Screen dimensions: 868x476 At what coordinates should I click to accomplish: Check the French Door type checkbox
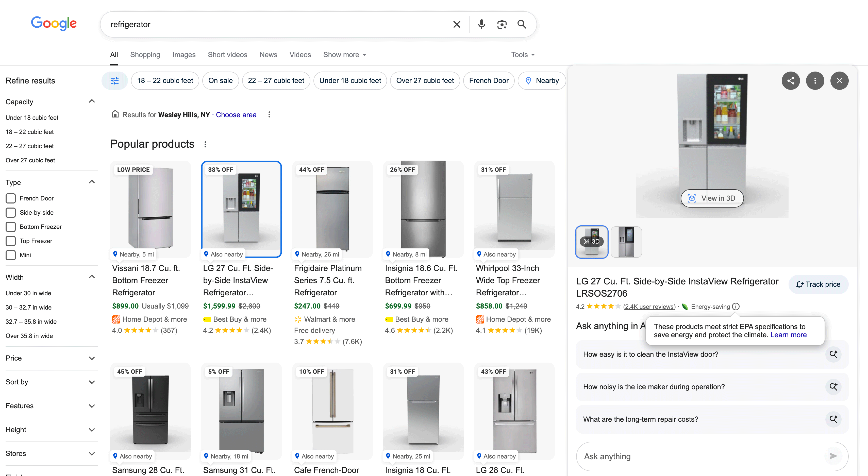click(10, 198)
